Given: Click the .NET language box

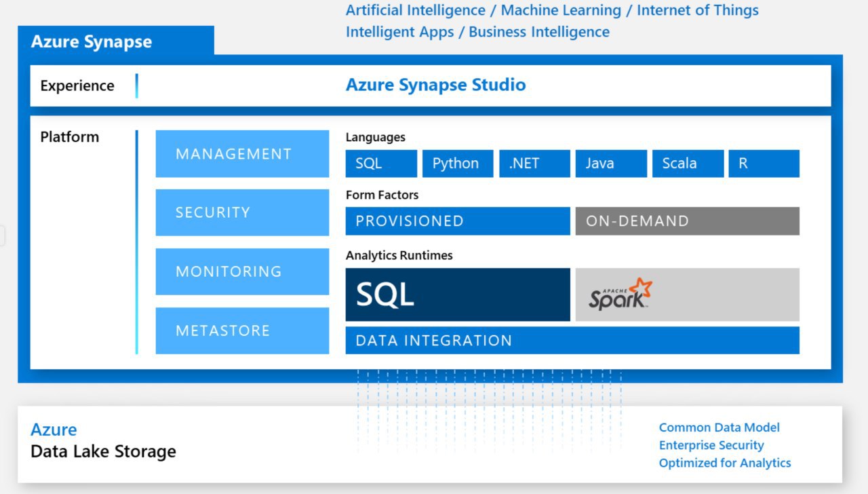Looking at the screenshot, I should (534, 164).
